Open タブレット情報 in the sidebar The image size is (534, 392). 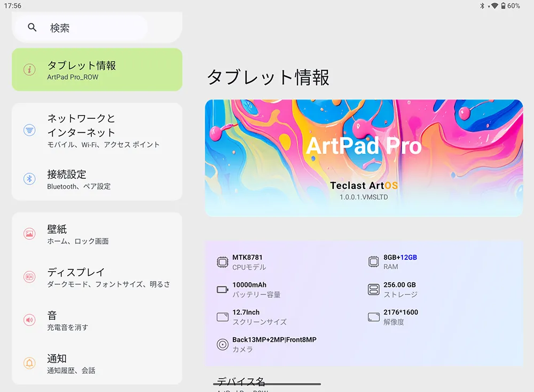97,70
